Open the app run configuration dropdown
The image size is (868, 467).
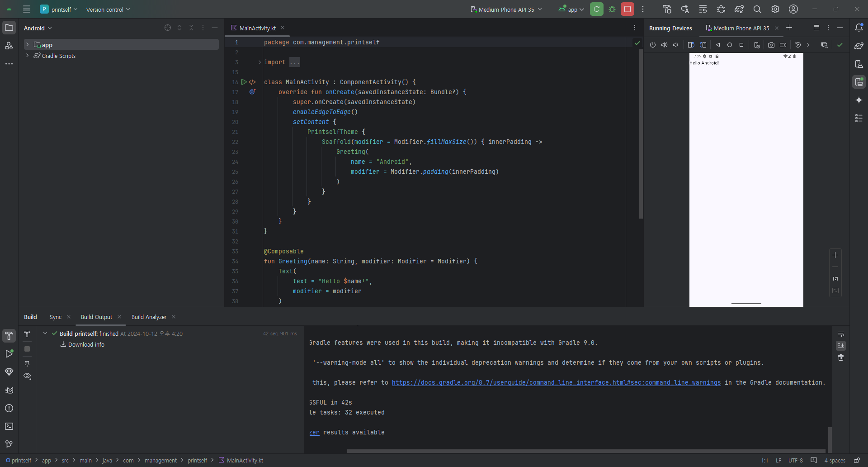click(x=571, y=10)
